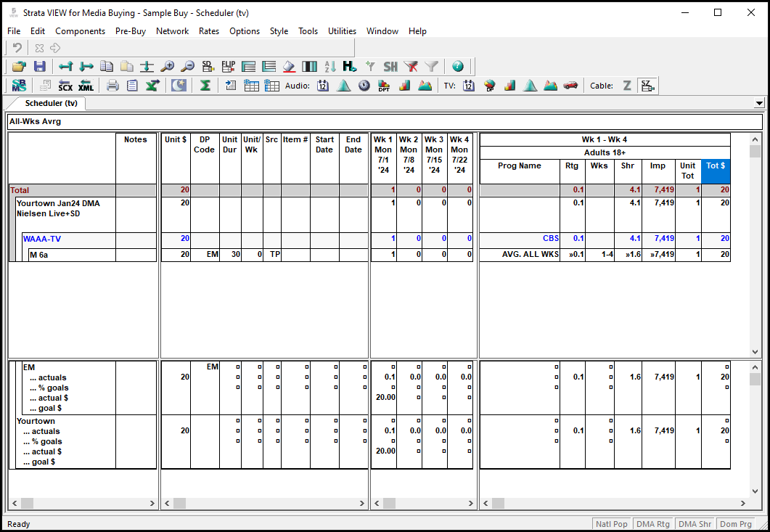
Task: Open the Network menu
Action: [x=173, y=31]
